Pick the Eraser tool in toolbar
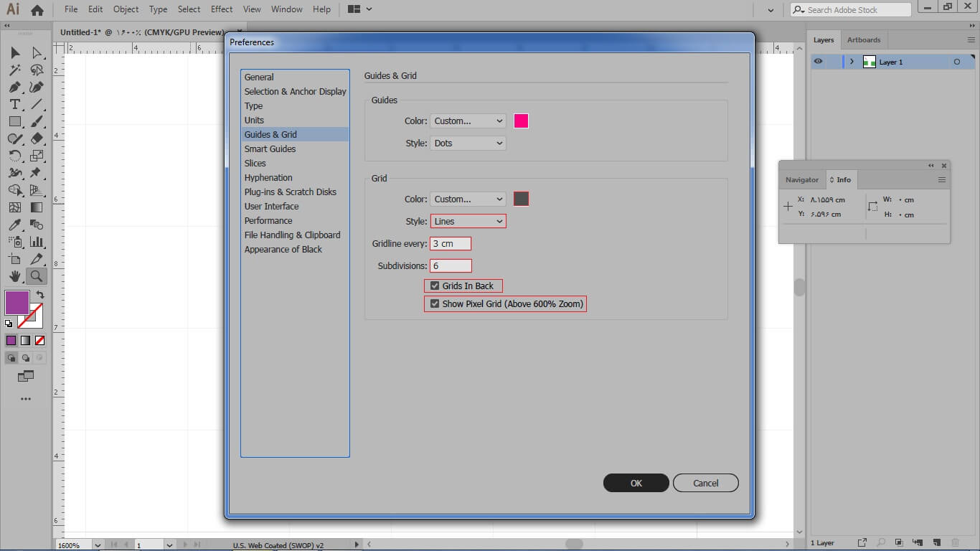This screenshot has height=551, width=980. tap(37, 138)
